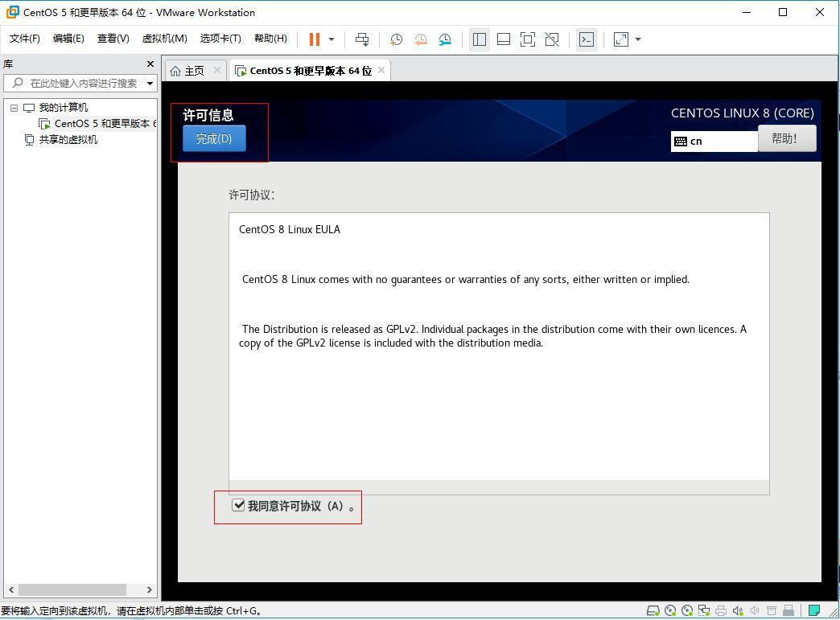This screenshot has width=840, height=620.
Task: Open the library search filter dropdown arrow
Action: tap(150, 83)
